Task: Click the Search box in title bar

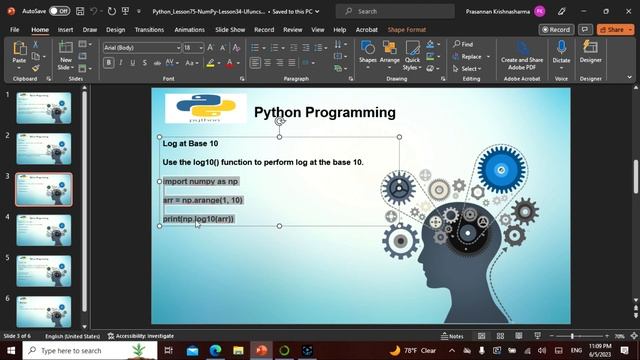Action: [x=395, y=11]
